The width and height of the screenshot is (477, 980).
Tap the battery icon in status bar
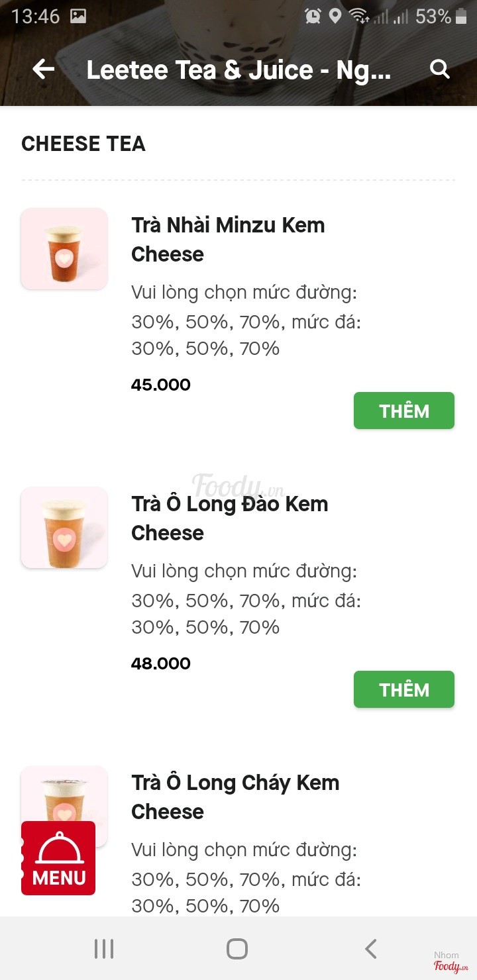(x=461, y=16)
